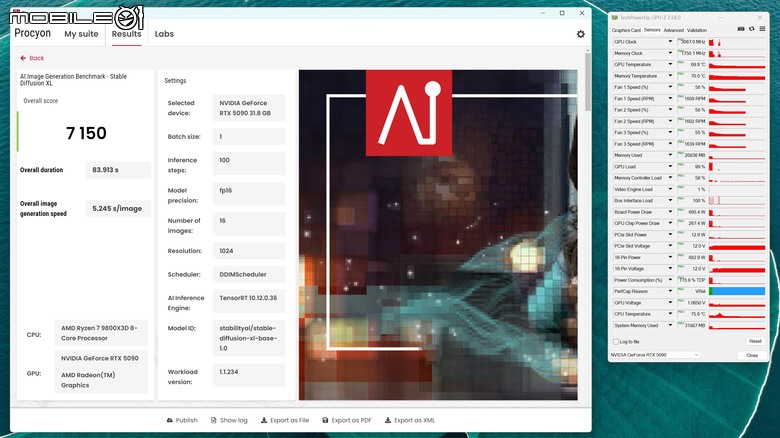Image resolution: width=780 pixels, height=438 pixels.
Task: Open the Procyon settings gear
Action: tap(581, 34)
